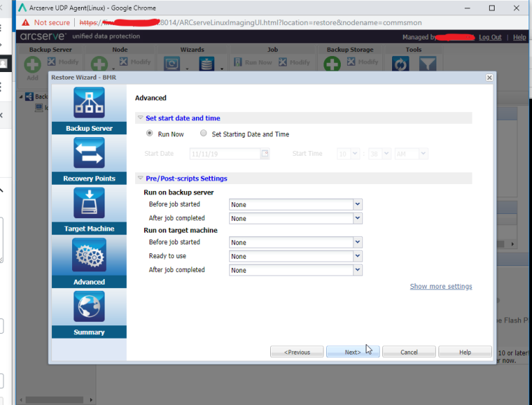The width and height of the screenshot is (532, 405).
Task: Open target machine After job completed dropdown
Action: click(357, 270)
